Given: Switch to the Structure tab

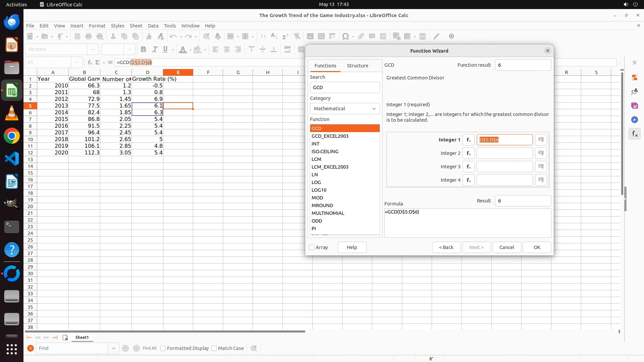Looking at the screenshot, I should [x=357, y=66].
